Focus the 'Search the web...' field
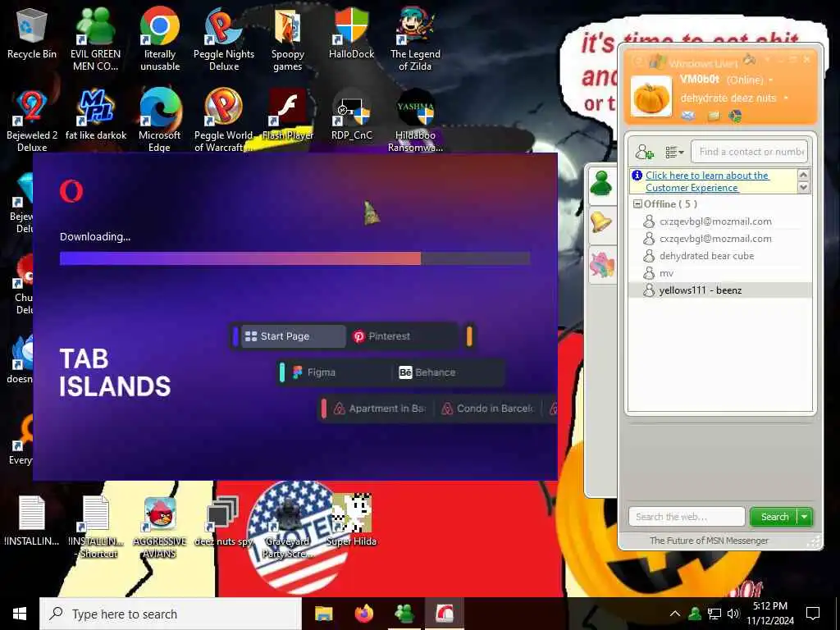The width and height of the screenshot is (840, 630). click(x=687, y=517)
